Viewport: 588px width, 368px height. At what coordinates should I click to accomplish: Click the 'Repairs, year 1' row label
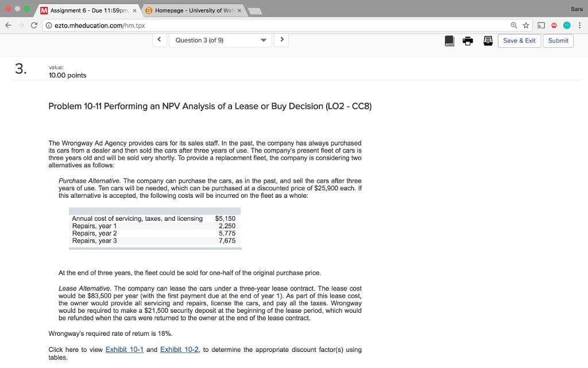tap(95, 226)
